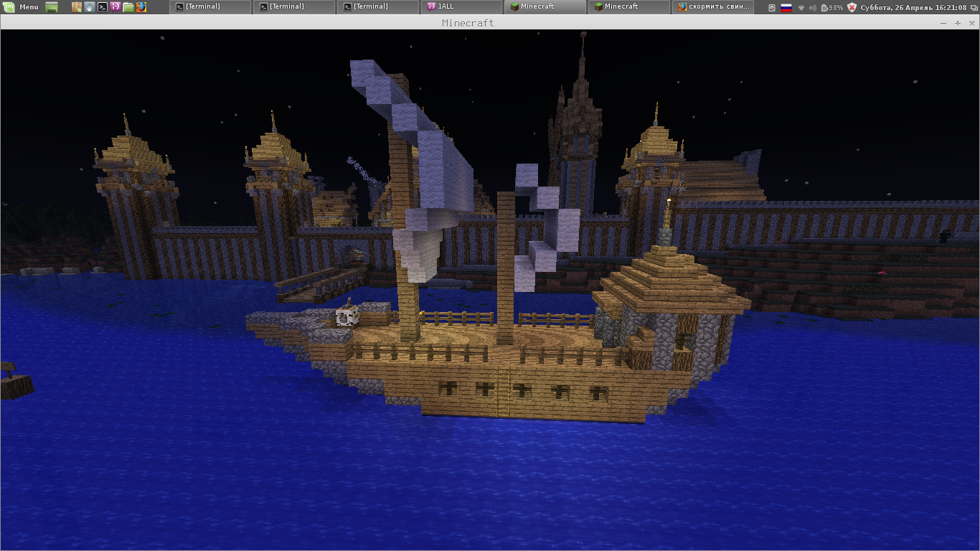This screenshot has width=980, height=551.
Task: Open the update manager shield icon
Action: click(x=852, y=7)
